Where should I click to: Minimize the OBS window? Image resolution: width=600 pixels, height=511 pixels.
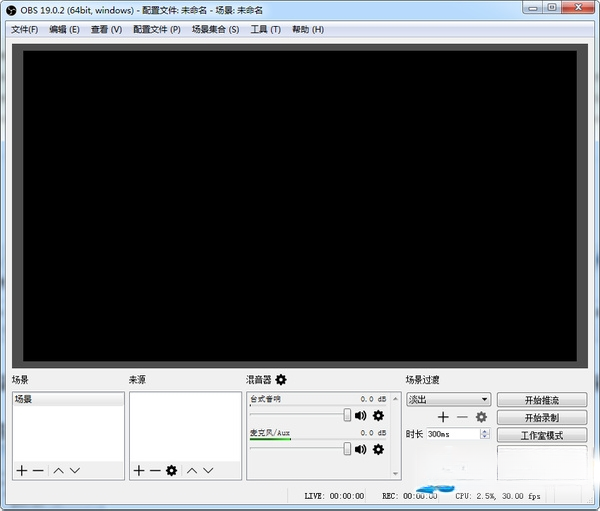coord(533,8)
